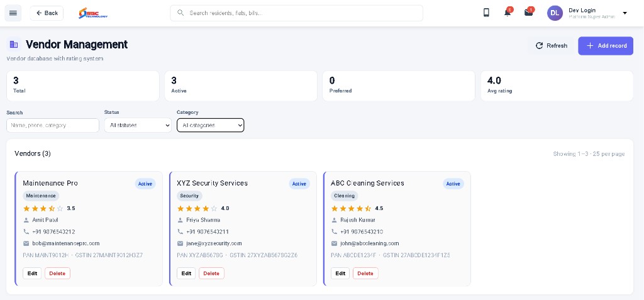Open the All categories dropdown
The height and width of the screenshot is (300, 644).
pos(210,125)
